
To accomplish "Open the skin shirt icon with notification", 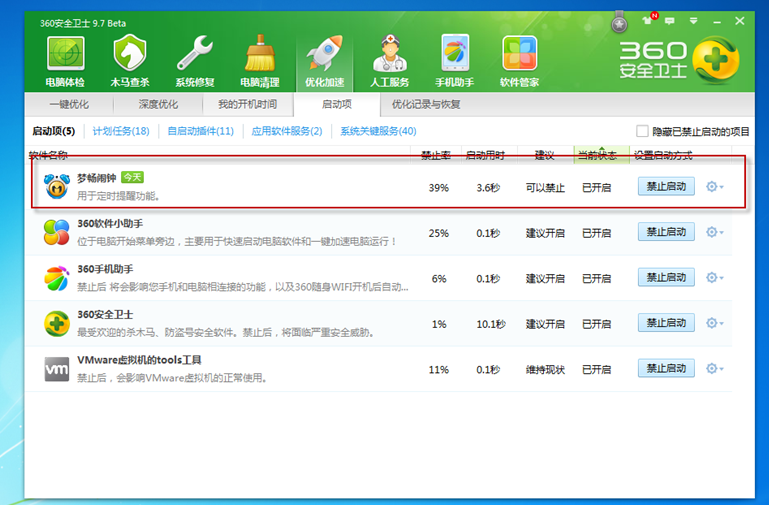I will tap(648, 20).
